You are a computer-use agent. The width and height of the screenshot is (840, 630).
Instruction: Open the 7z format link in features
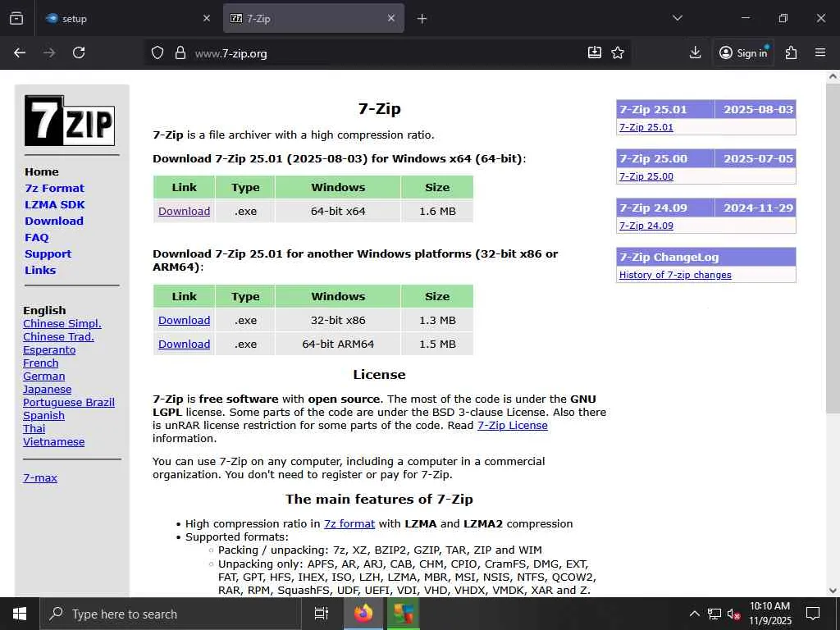point(349,524)
